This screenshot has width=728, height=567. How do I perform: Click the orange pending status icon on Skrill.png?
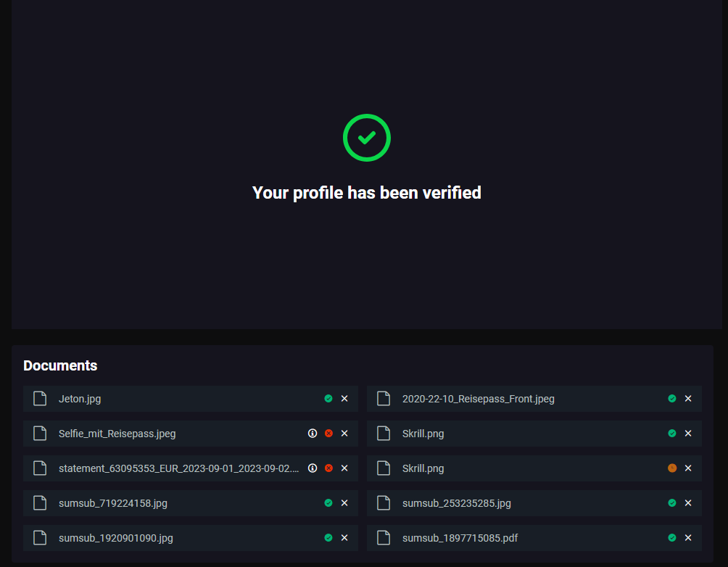coord(672,468)
